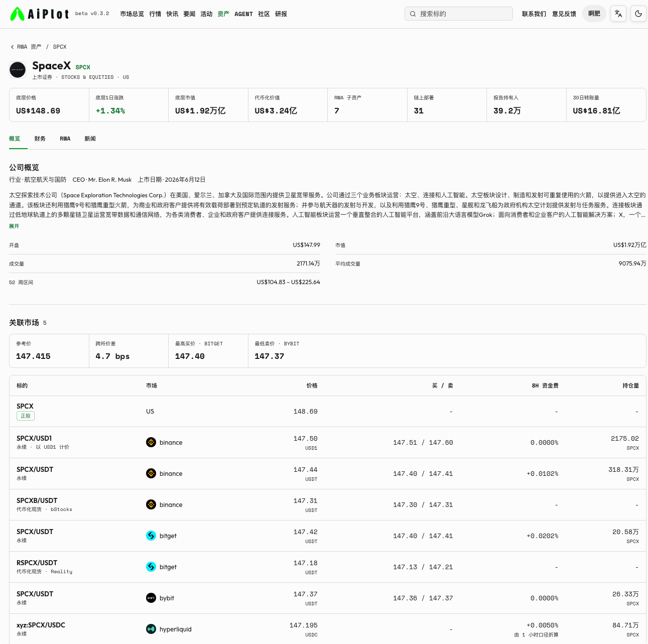Click 联系我们 link
Image resolution: width=648 pixels, height=644 pixels.
pyautogui.click(x=534, y=14)
